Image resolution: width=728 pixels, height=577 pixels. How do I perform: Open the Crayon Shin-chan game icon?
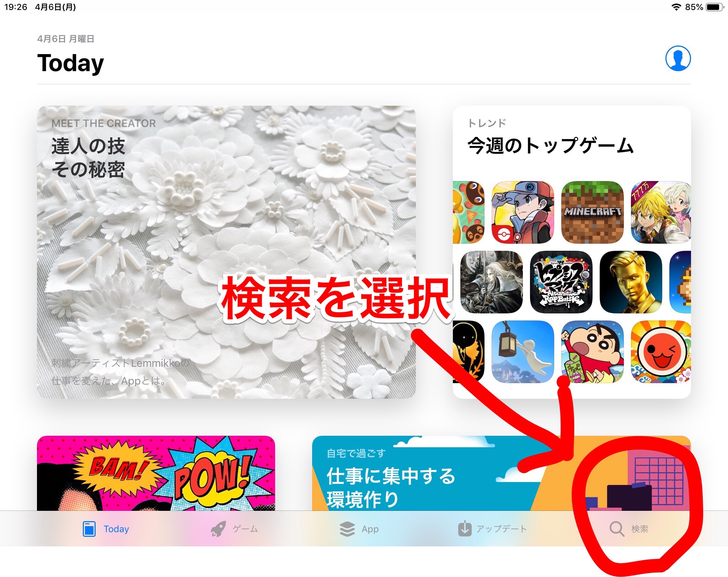coord(592,352)
